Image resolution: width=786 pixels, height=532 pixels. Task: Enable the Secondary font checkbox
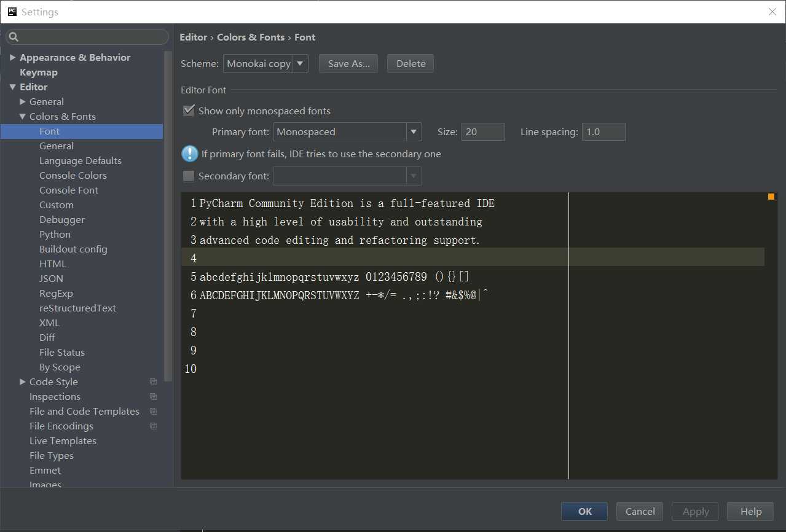point(189,176)
